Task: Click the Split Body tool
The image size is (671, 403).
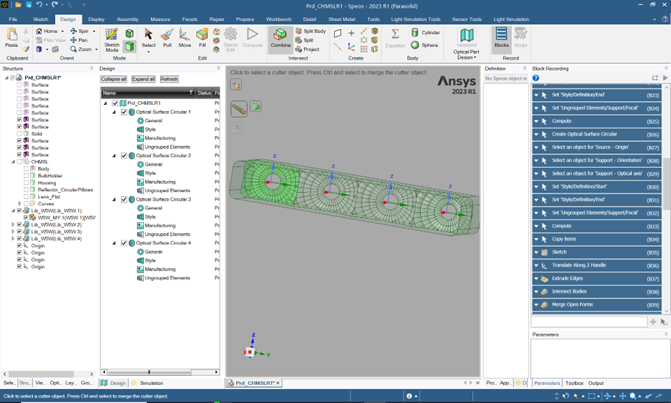Action: (311, 31)
